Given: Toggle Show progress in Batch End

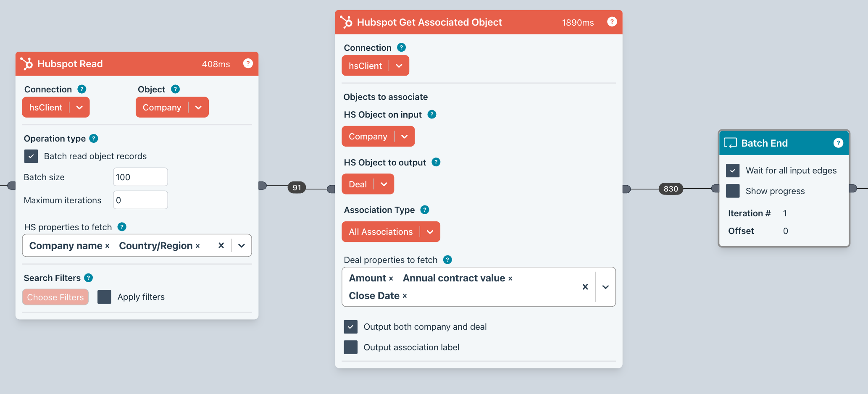Looking at the screenshot, I should 733,191.
